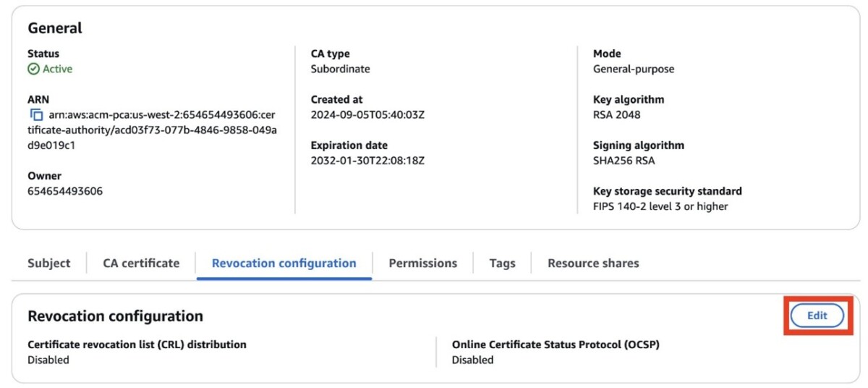This screenshot has height=388, width=868.
Task: Show the Tags tab
Action: 502,263
